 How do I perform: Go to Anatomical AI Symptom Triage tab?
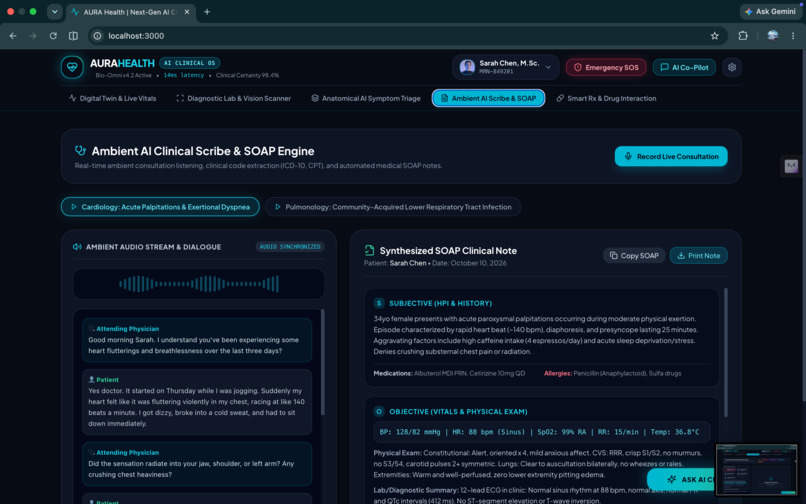click(366, 98)
